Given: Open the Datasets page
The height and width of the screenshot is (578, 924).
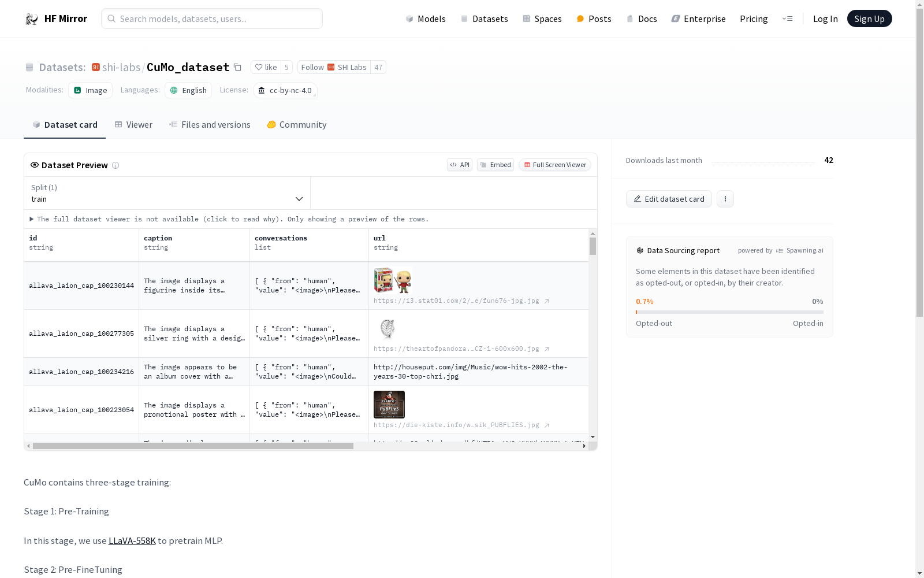Looking at the screenshot, I should pos(484,18).
